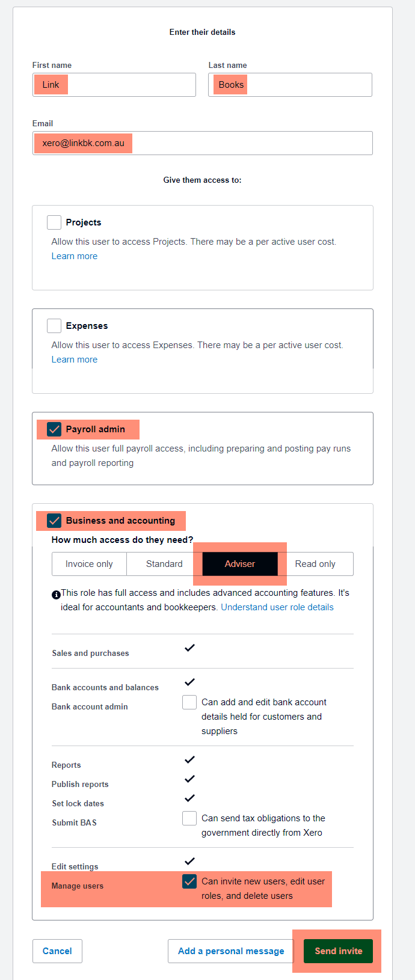Tick the Projects checkbox
Image resolution: width=415 pixels, height=980 pixels.
coord(54,222)
